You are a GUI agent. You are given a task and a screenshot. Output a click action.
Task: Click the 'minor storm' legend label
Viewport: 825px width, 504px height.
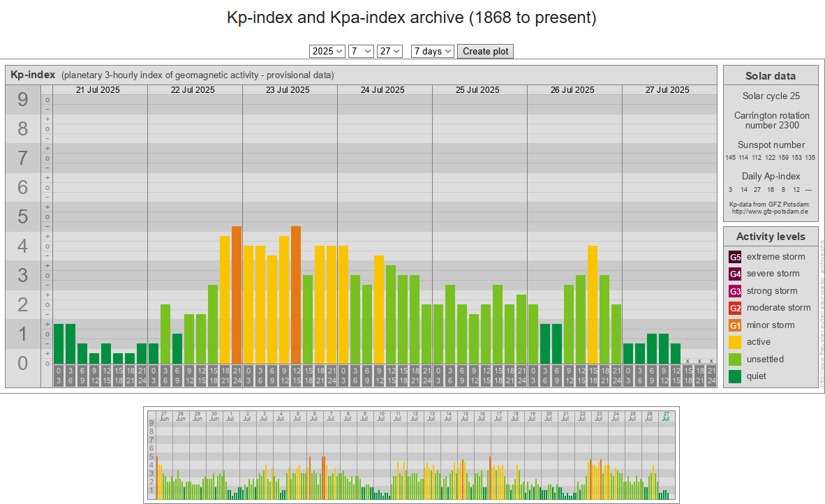coord(771,325)
